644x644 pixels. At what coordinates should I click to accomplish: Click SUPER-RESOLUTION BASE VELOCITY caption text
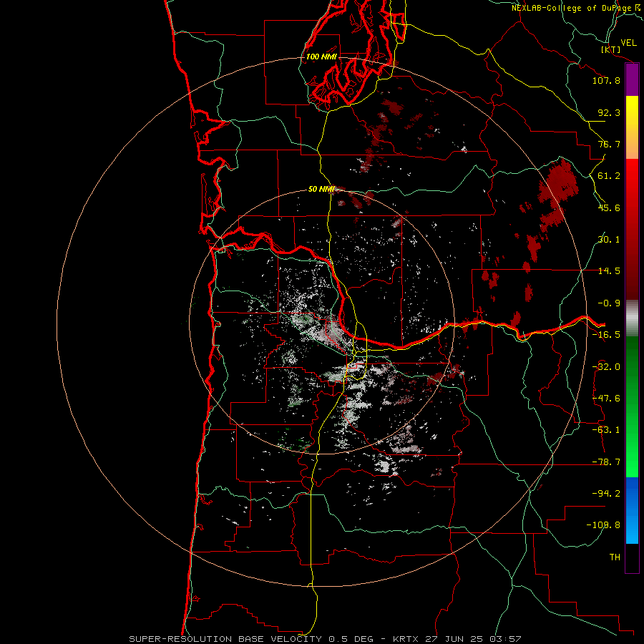click(x=225, y=639)
